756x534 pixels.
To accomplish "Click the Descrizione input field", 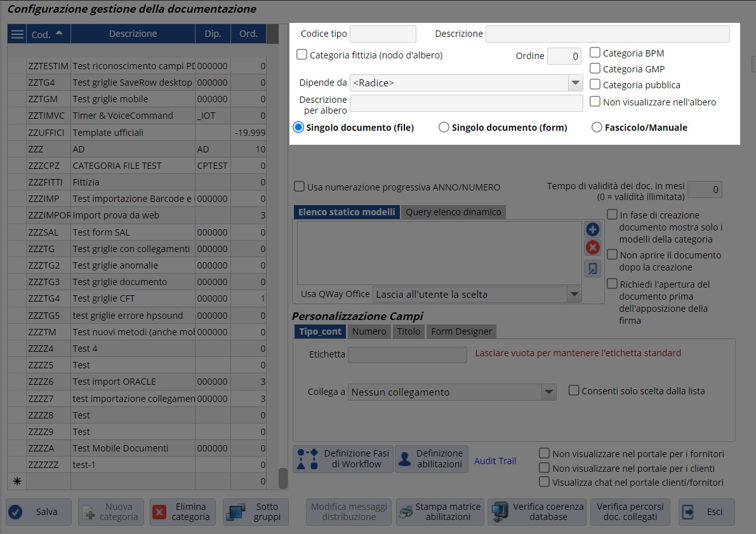I will pyautogui.click(x=607, y=34).
